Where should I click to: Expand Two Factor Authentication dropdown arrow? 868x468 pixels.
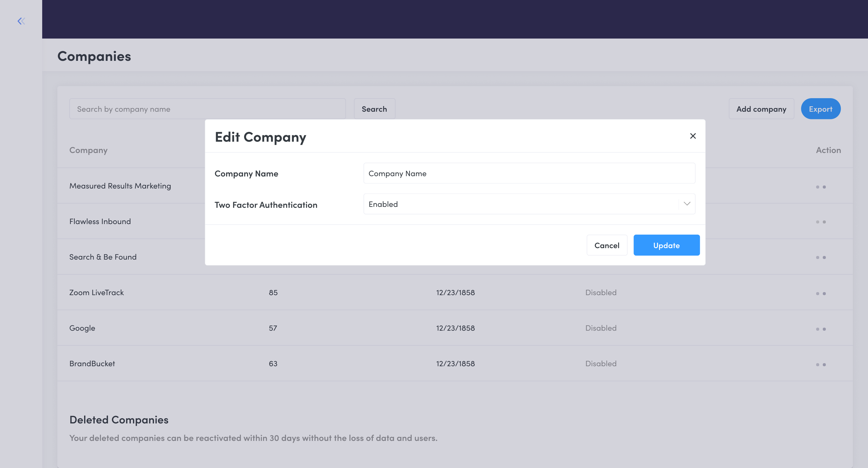click(687, 204)
